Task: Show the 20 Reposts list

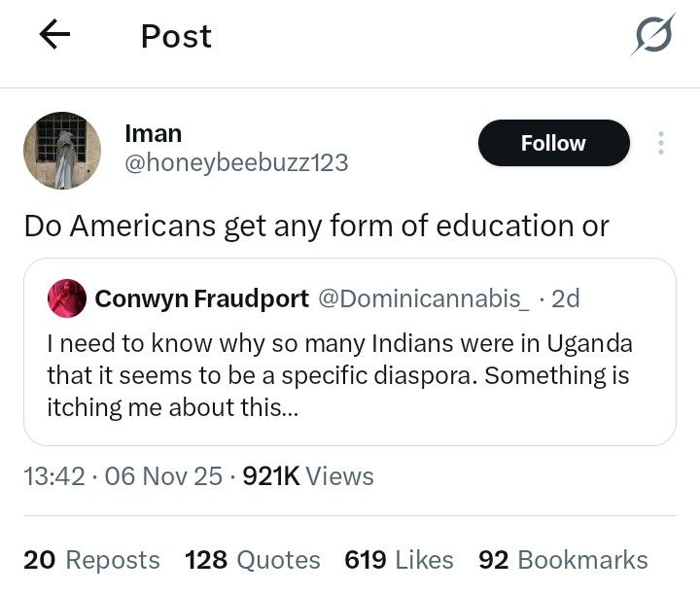Action: (x=91, y=560)
